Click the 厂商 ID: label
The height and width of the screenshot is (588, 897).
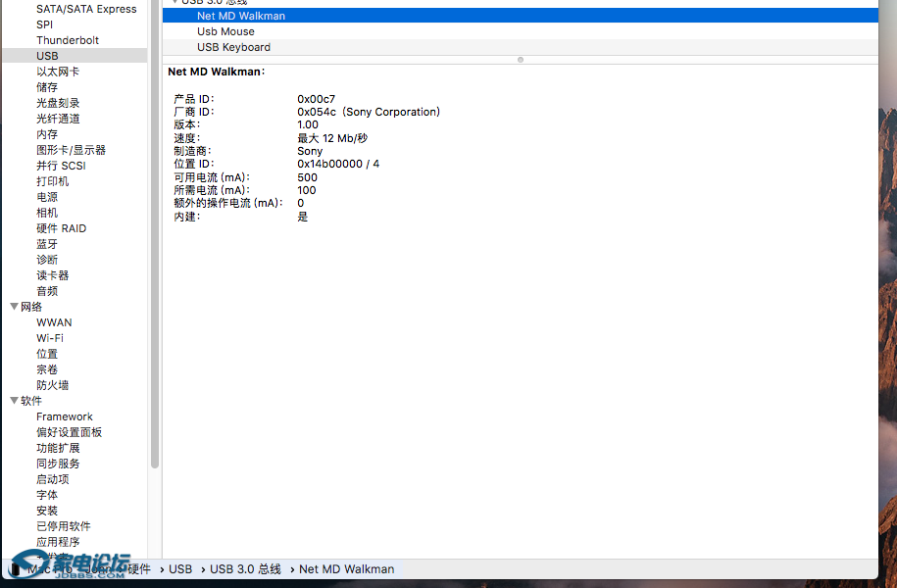coord(194,112)
